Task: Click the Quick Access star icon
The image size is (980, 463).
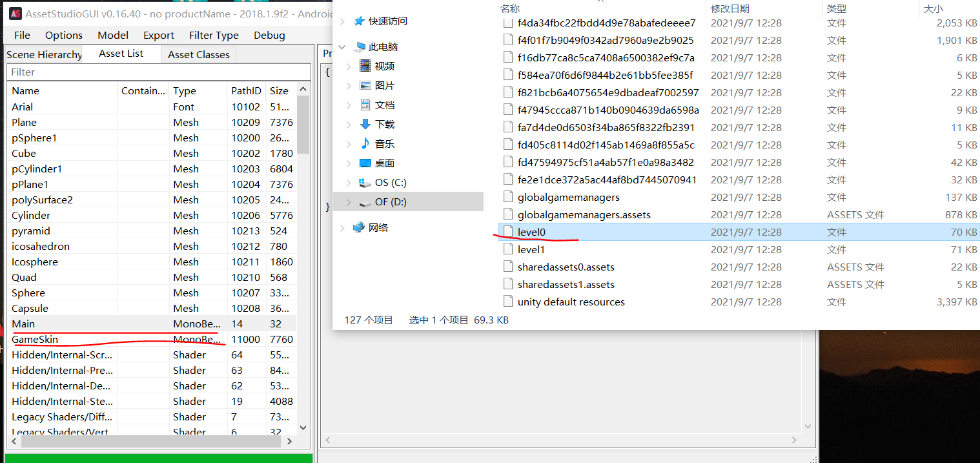Action: [359, 21]
